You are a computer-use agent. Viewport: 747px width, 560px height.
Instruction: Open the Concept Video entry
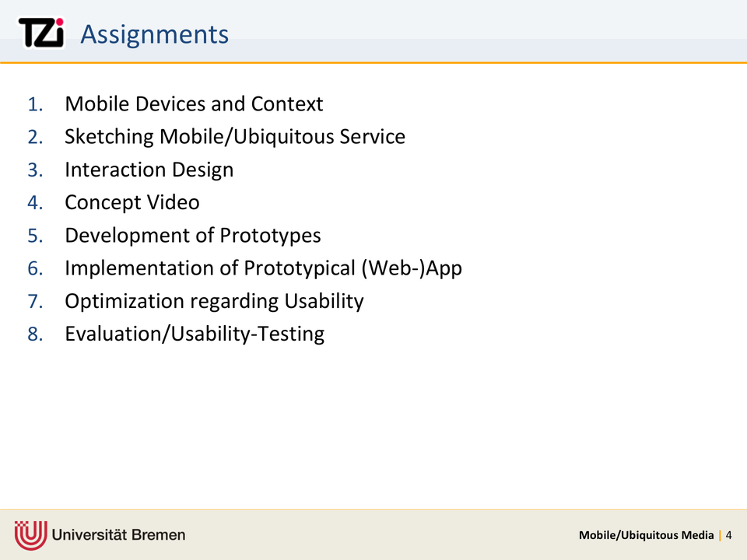(132, 202)
